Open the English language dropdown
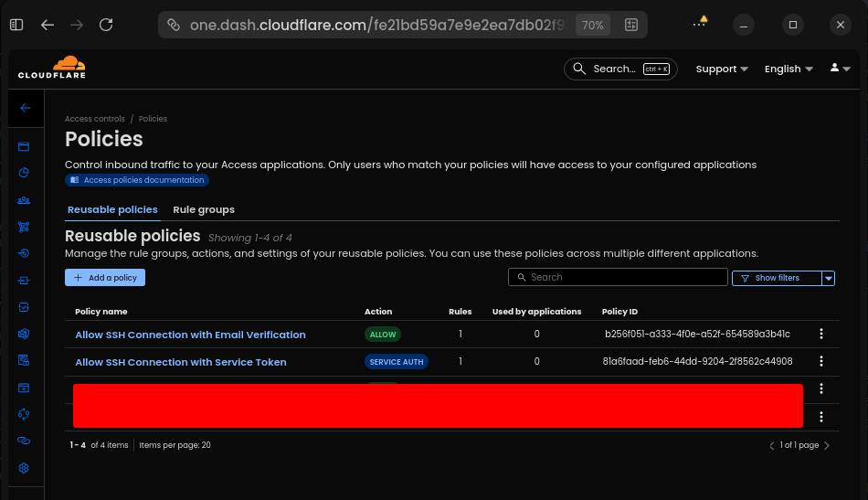This screenshot has width=868, height=500. pyautogui.click(x=789, y=69)
